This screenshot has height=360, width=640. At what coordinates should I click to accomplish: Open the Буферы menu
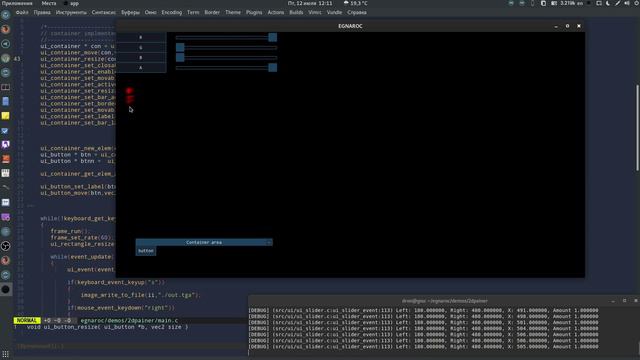click(130, 12)
